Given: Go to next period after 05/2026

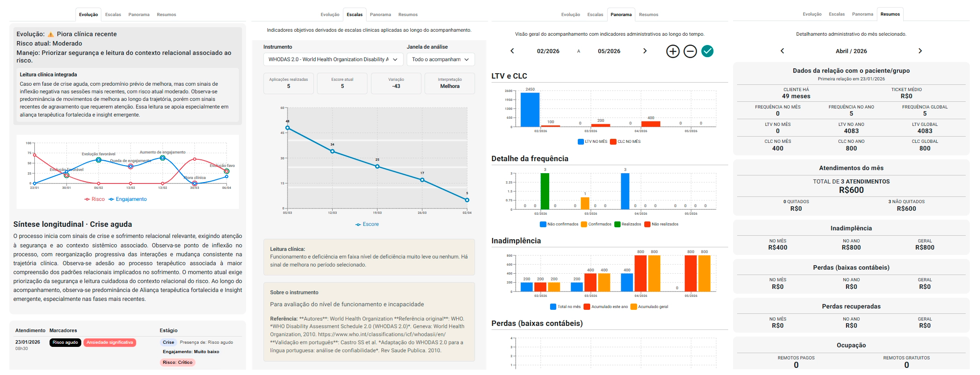Looking at the screenshot, I should click(x=645, y=51).
